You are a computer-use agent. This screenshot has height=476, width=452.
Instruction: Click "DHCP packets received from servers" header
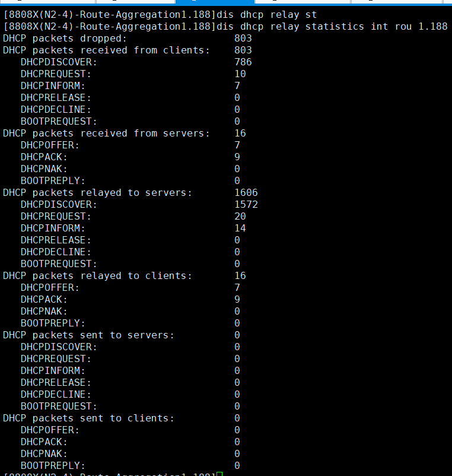coord(106,133)
